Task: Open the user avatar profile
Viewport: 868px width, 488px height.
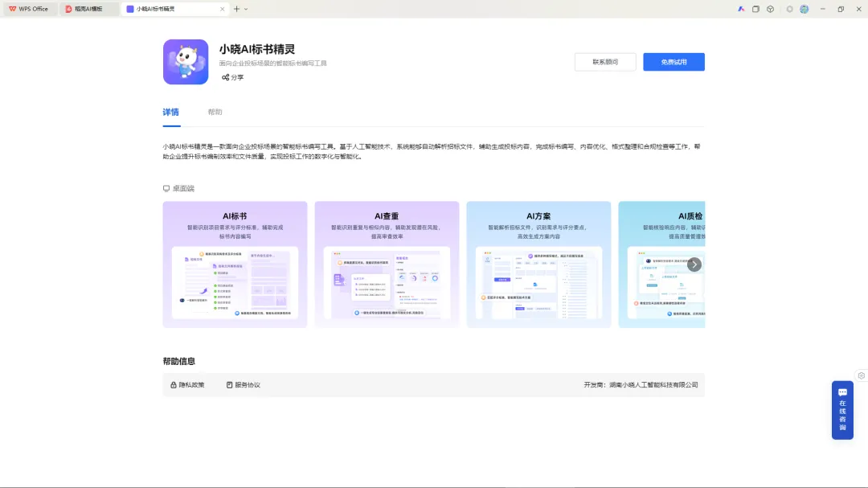Action: click(x=805, y=9)
